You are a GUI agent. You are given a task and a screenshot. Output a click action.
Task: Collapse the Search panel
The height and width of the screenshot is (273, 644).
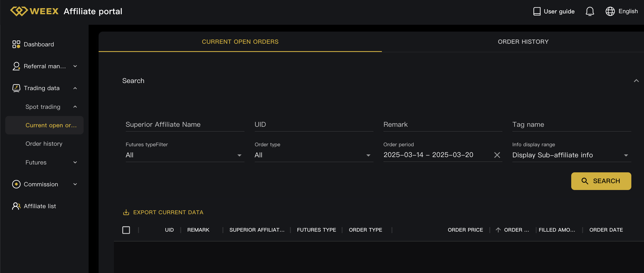(636, 81)
